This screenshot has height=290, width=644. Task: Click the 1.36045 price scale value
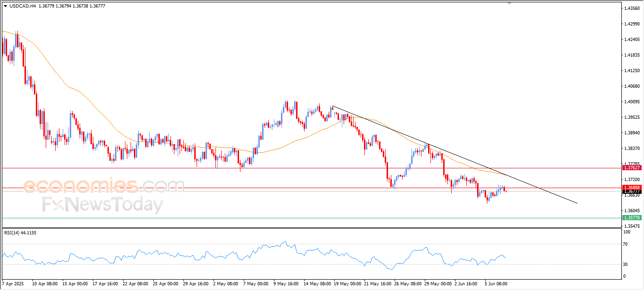tap(631, 211)
